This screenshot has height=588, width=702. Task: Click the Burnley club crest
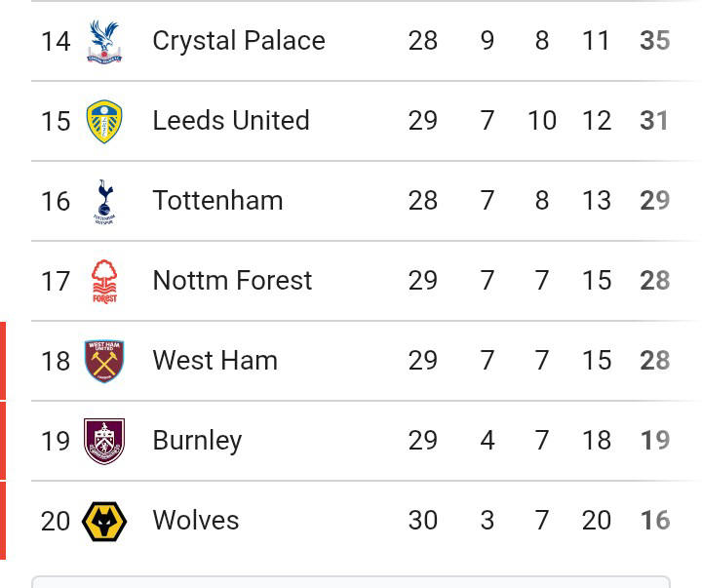coord(104,441)
